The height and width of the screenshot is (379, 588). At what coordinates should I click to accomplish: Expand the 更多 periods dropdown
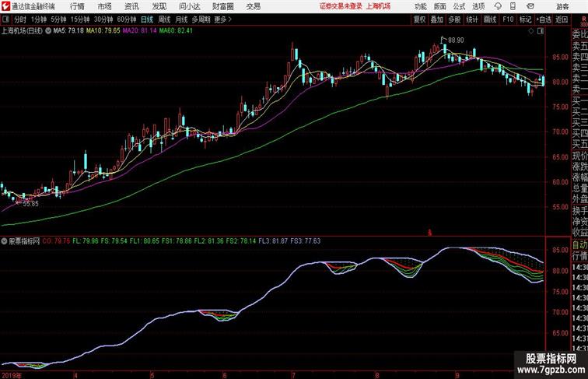tap(222, 19)
